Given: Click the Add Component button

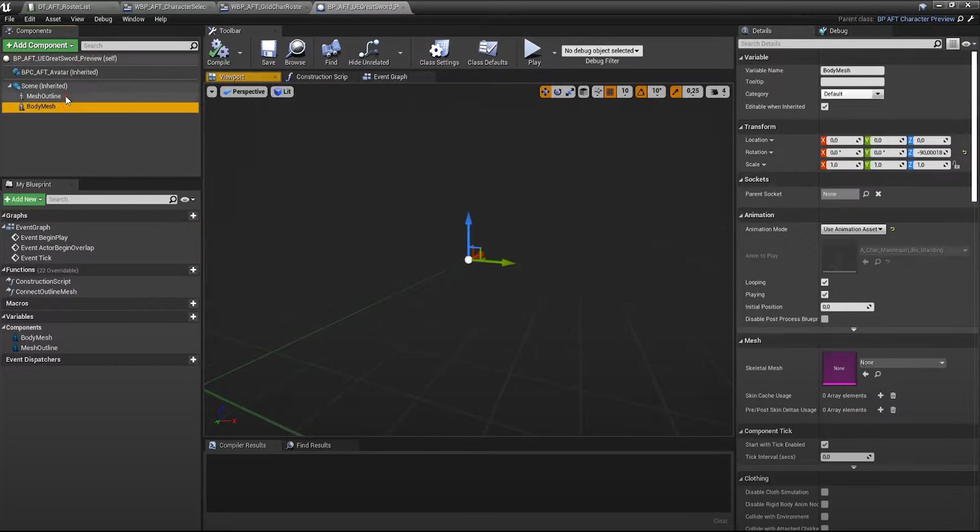Looking at the screenshot, I should [40, 45].
